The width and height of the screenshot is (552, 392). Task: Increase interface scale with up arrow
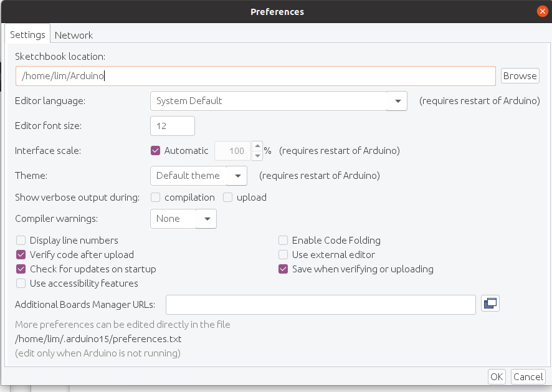point(257,146)
